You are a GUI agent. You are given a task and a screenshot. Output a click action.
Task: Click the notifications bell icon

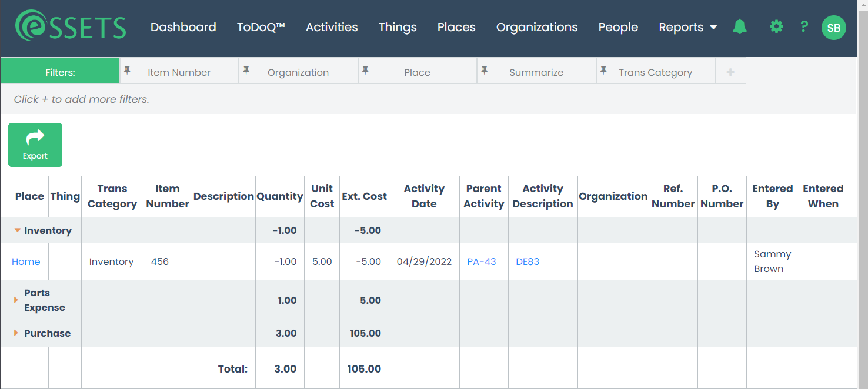740,26
